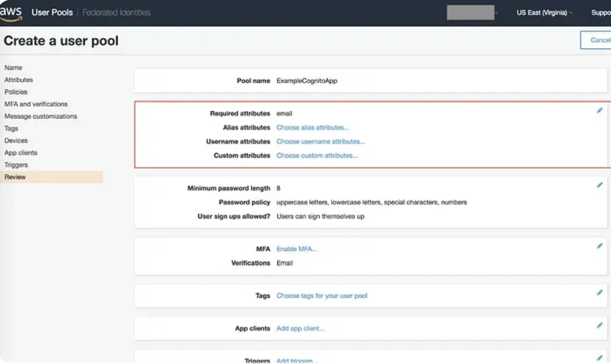Image resolution: width=611 pixels, height=364 pixels.
Task: Click Choose alias attributes link
Action: tap(313, 128)
